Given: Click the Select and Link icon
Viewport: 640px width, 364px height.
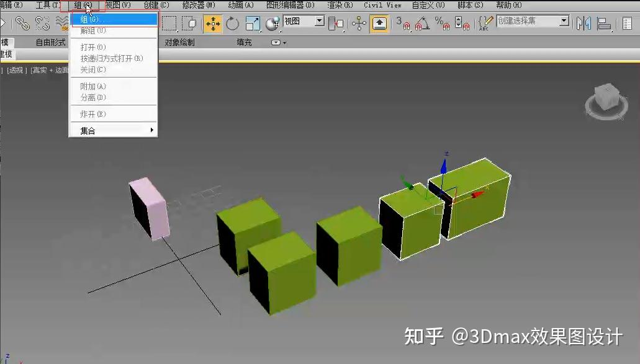Looking at the screenshot, I should point(24,24).
